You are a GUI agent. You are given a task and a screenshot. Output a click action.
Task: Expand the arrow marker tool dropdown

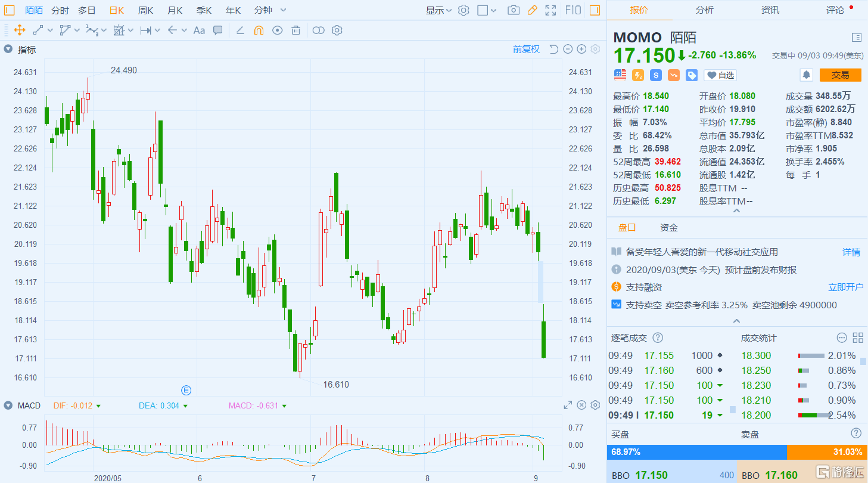point(184,30)
